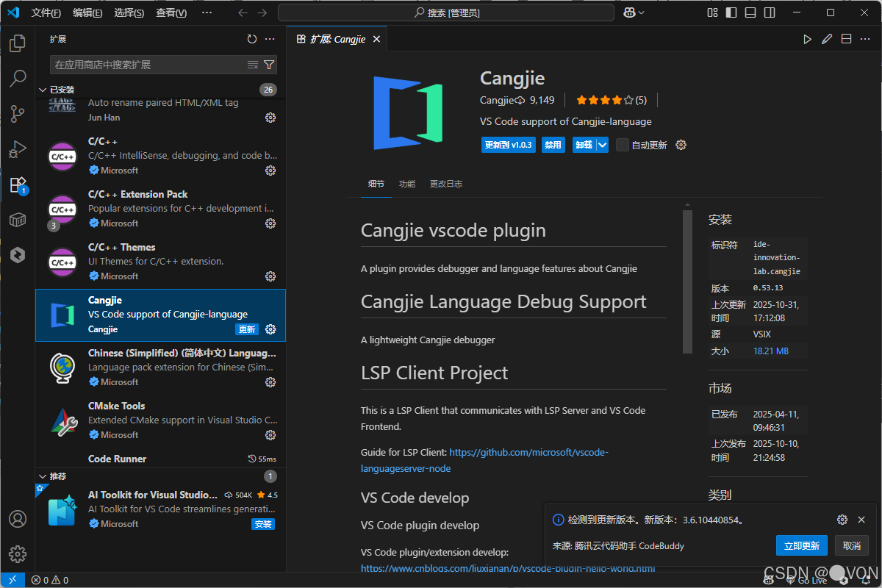Open the Accounts icon in activity bar

18,519
